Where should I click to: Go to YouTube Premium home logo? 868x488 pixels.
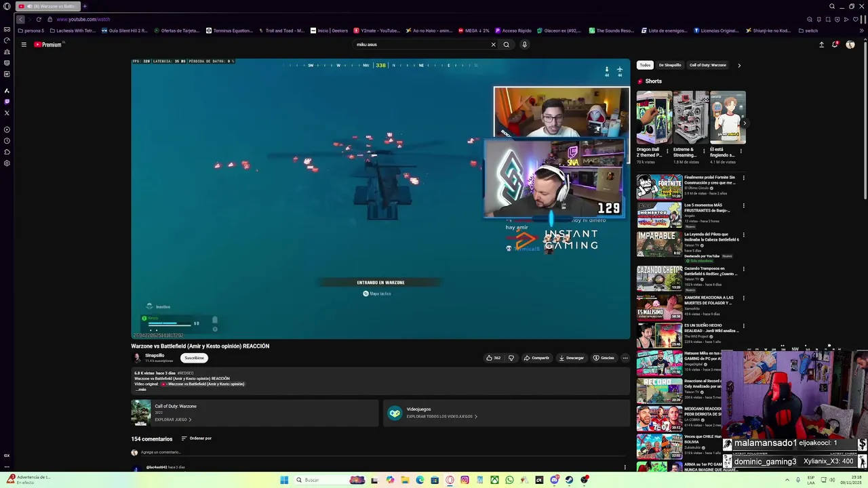[49, 45]
